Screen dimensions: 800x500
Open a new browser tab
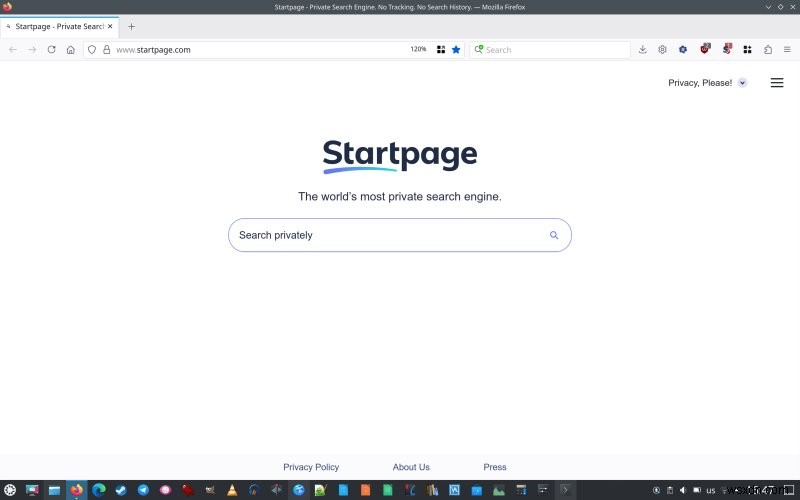[x=131, y=27]
